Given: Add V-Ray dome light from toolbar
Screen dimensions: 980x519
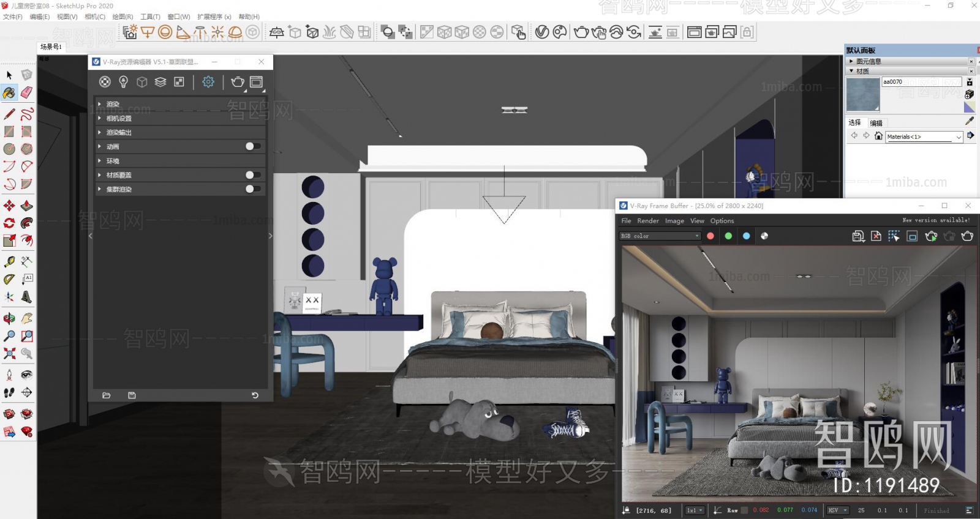Looking at the screenshot, I should click(x=235, y=32).
